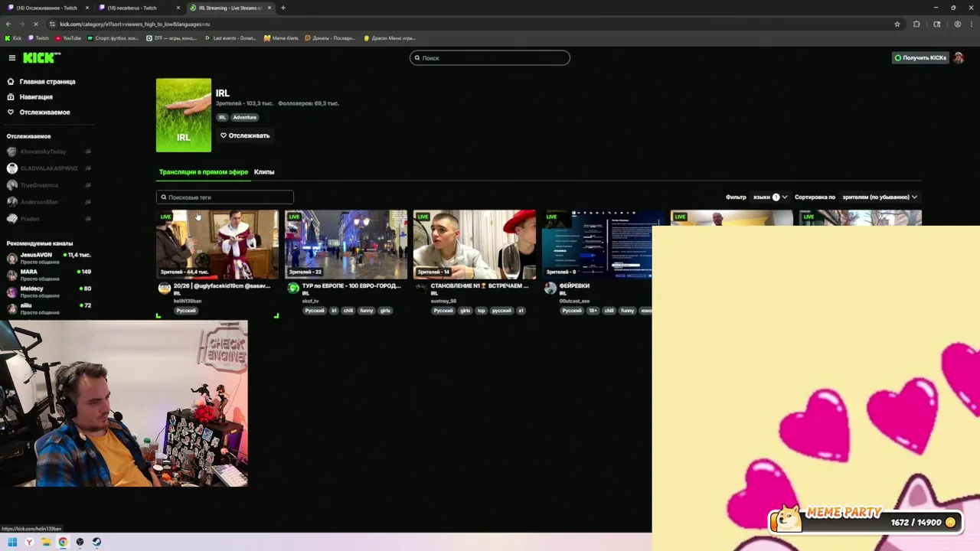Open the Last events - Donat... bookmark
This screenshot has width=980, height=551.
[230, 37]
